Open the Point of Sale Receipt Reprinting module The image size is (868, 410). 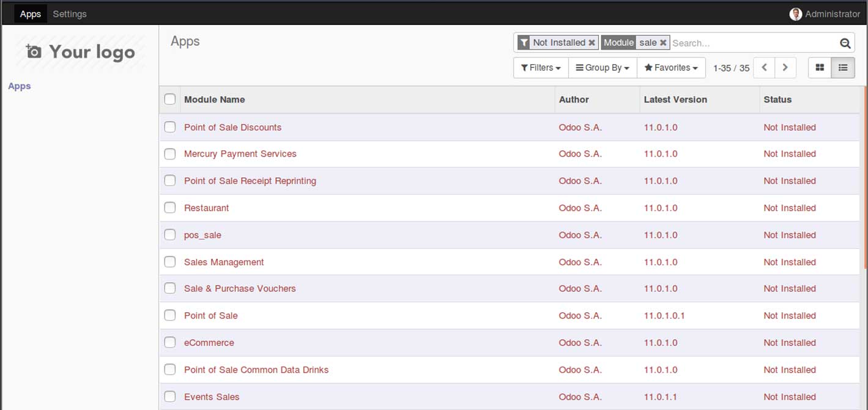pos(250,181)
